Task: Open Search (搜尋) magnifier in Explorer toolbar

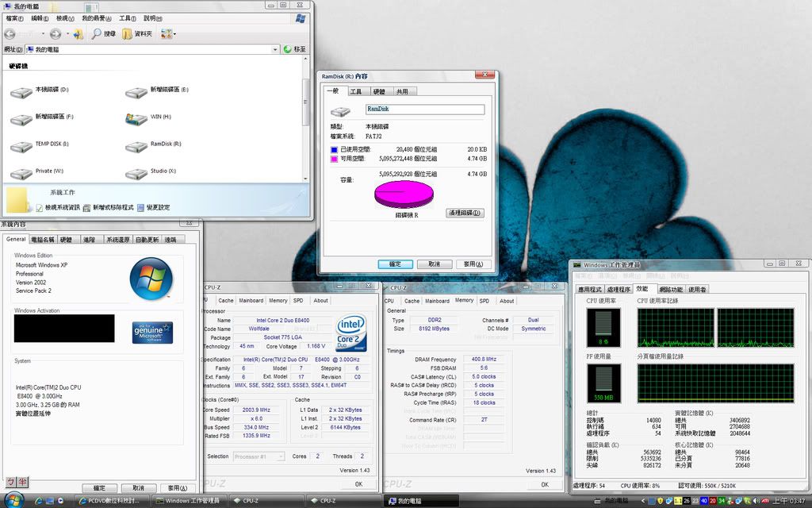Action: (103, 34)
